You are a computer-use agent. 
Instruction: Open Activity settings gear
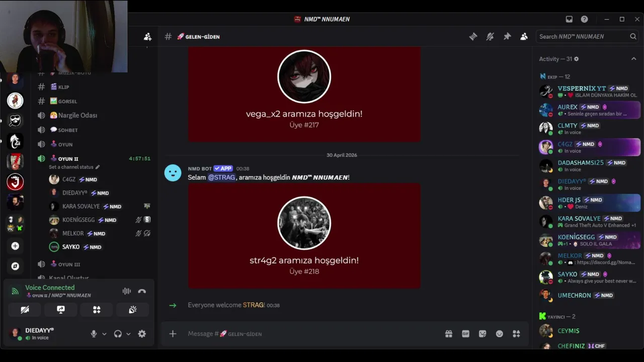576,59
